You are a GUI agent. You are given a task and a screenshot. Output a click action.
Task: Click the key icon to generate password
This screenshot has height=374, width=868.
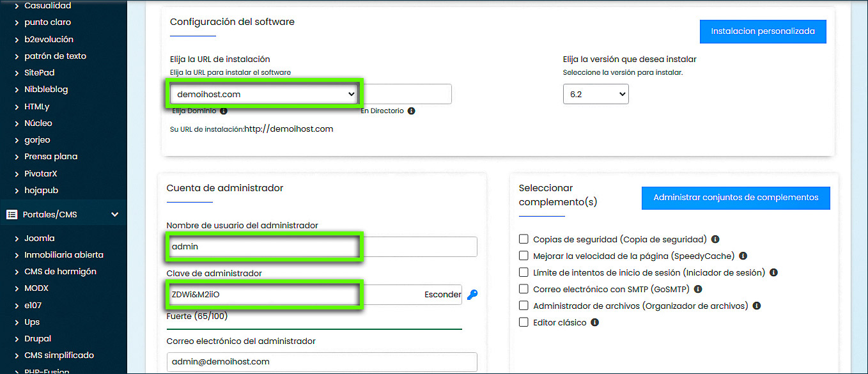coord(472,295)
